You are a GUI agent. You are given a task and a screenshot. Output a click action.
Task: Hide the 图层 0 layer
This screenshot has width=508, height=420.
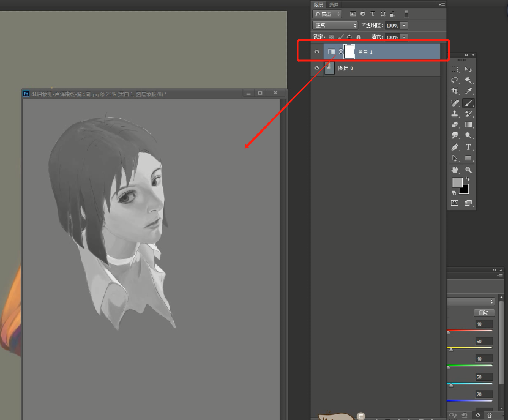point(317,68)
